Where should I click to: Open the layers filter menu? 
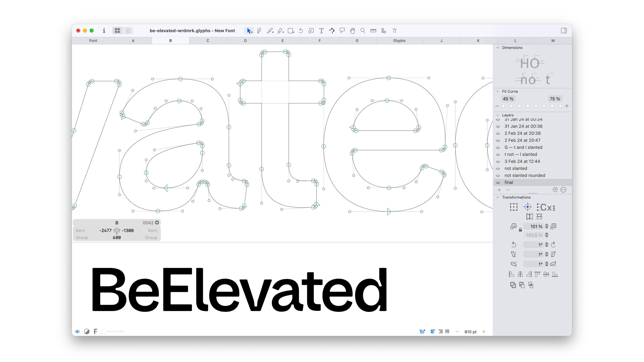point(555,190)
